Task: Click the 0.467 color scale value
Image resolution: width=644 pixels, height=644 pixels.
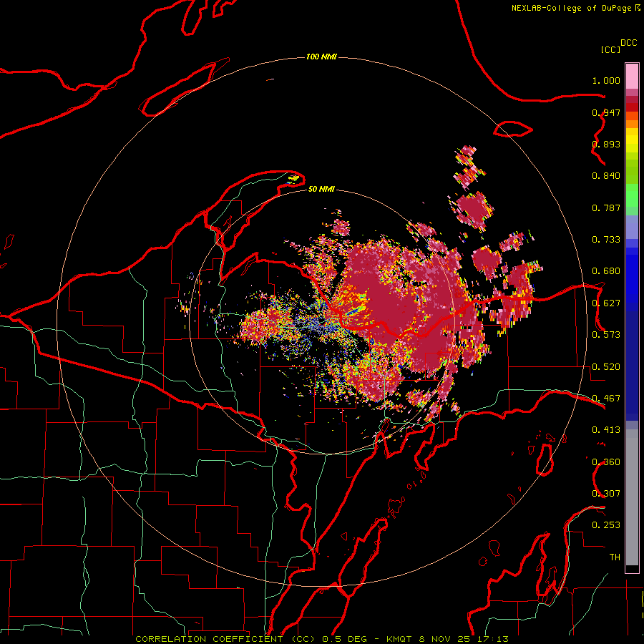Action: 606,399
